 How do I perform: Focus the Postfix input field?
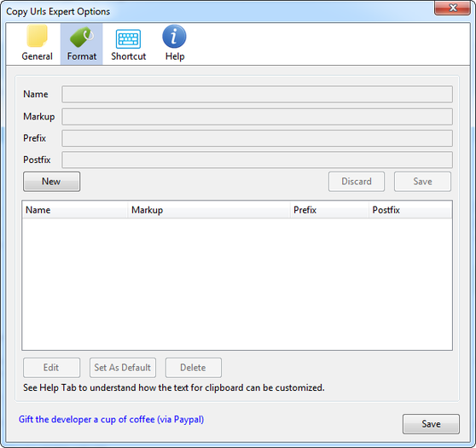click(257, 160)
